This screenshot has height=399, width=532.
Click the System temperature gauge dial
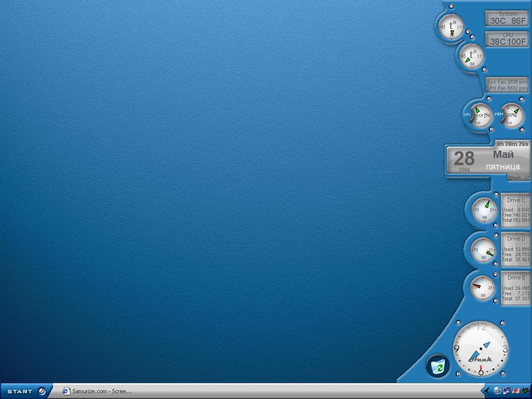pos(451,26)
